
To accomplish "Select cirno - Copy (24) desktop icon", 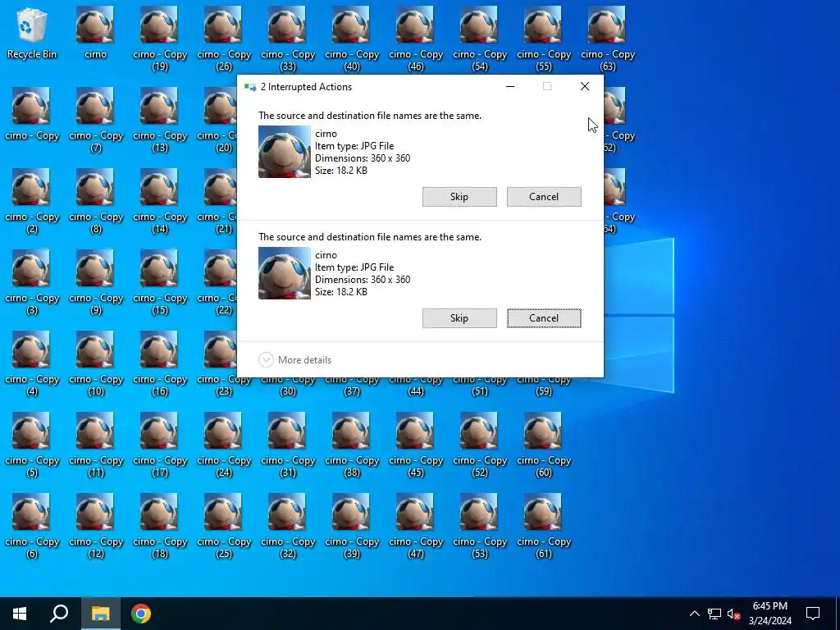I will 224,445.
